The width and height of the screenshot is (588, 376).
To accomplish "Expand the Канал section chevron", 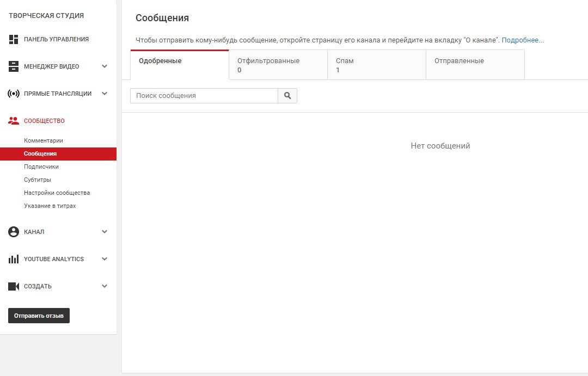I will pos(105,232).
